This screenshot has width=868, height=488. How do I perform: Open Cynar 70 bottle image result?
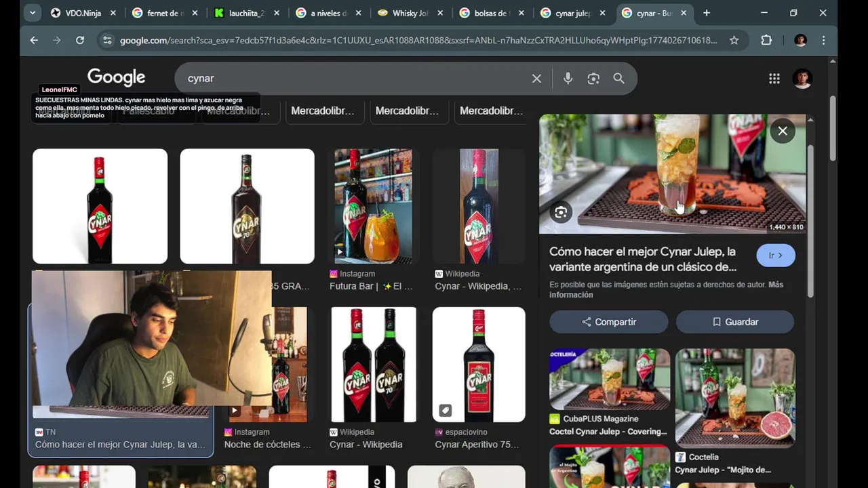coord(247,206)
